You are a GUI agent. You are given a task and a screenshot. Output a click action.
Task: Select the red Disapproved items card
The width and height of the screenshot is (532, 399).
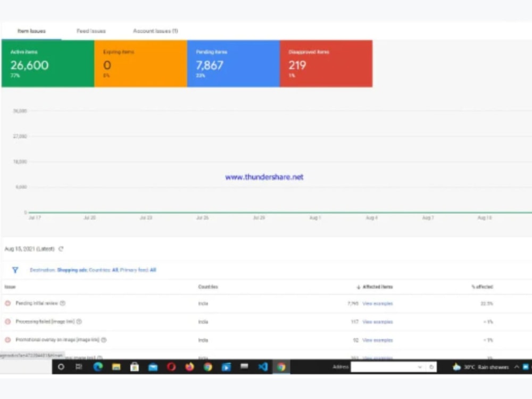(x=326, y=63)
